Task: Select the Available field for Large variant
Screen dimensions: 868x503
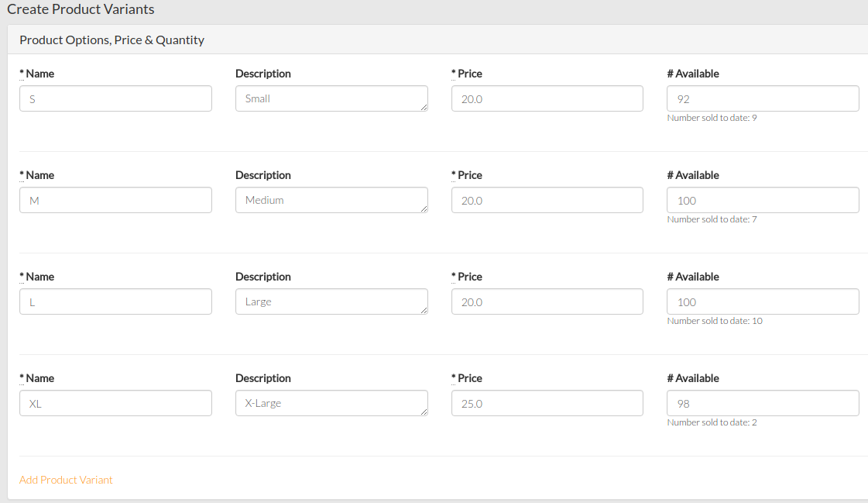Action: [763, 301]
